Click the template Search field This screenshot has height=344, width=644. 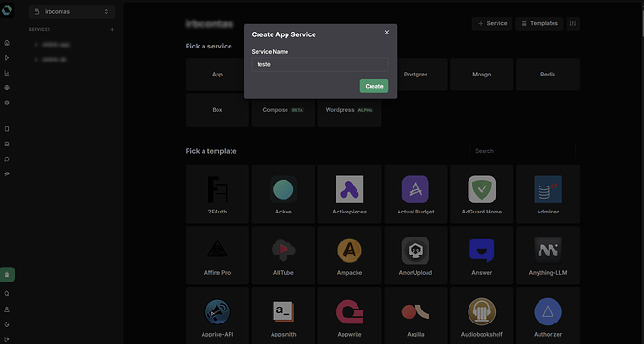523,151
